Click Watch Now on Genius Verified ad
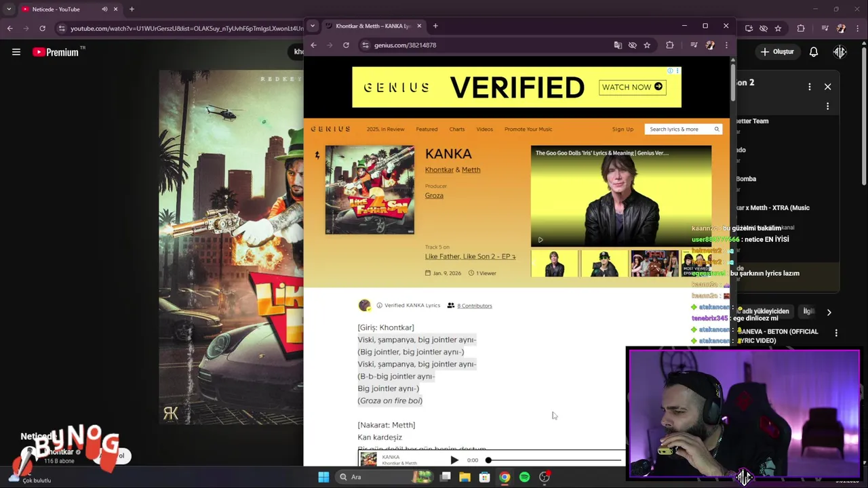The width and height of the screenshot is (868, 488). (x=632, y=87)
